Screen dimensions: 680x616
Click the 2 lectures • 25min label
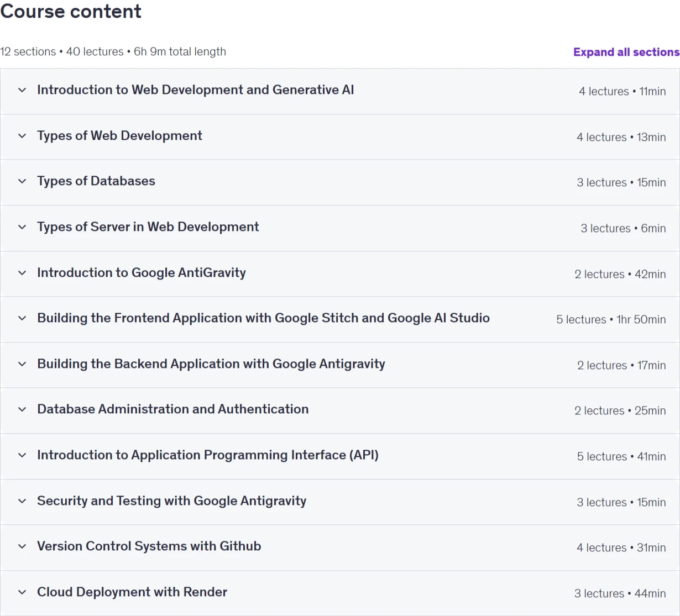coord(620,410)
